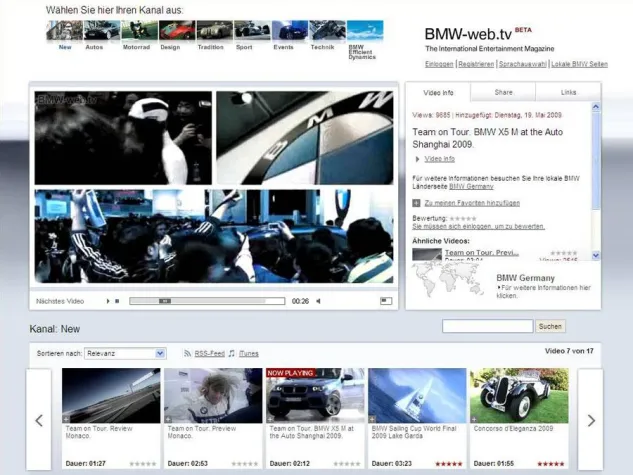Open the Sprachauswahl link

tap(522, 64)
